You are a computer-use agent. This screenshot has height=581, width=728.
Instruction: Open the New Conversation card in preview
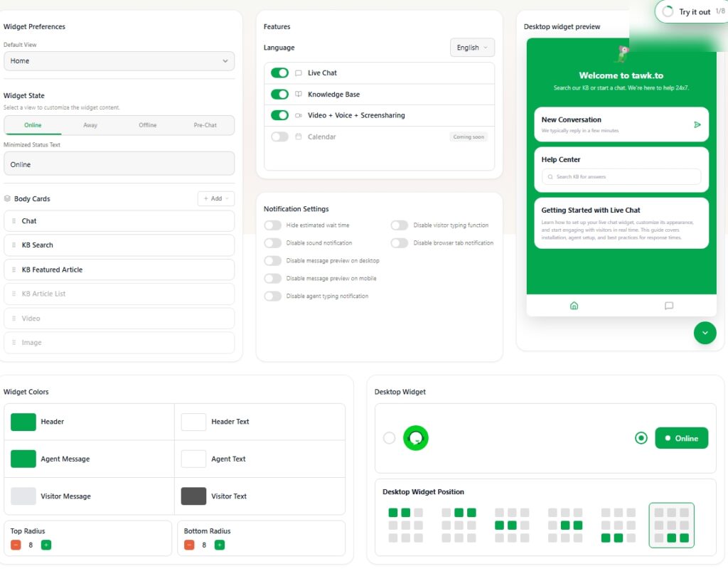click(x=621, y=124)
